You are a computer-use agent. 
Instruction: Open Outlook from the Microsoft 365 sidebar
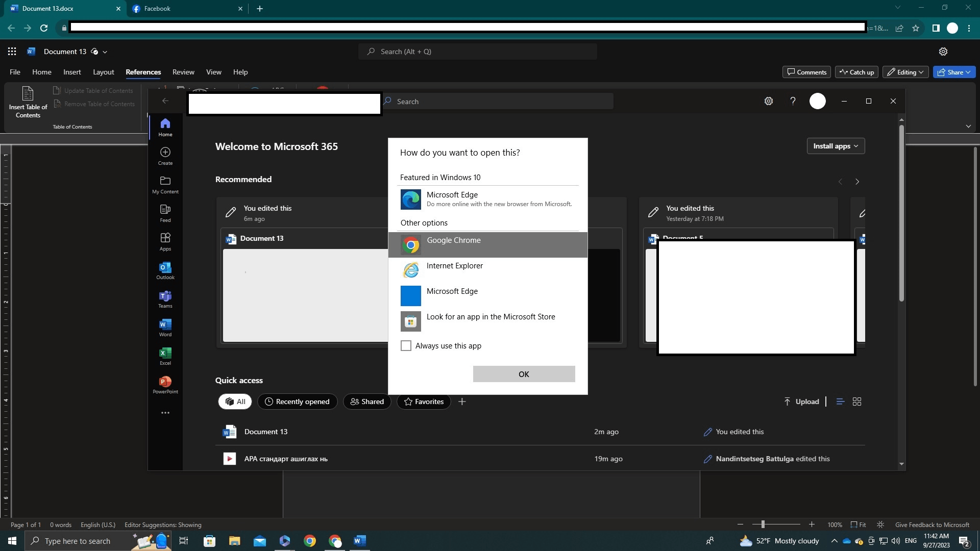[x=165, y=270]
